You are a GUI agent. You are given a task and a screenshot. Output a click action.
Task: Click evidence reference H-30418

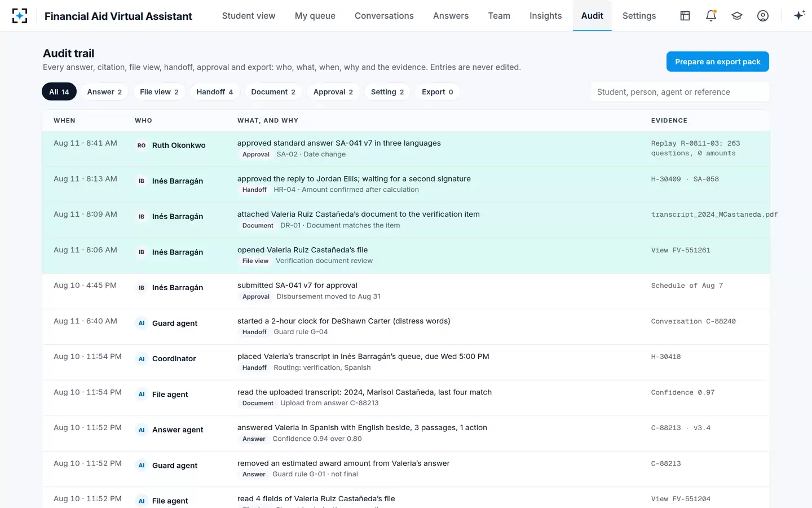(x=666, y=357)
